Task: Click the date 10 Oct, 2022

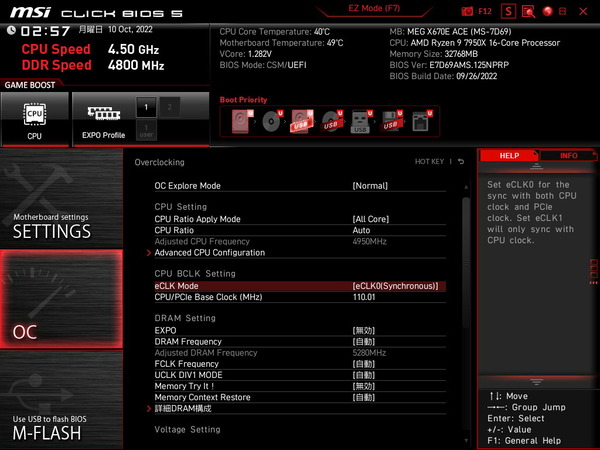Action: pos(130,29)
